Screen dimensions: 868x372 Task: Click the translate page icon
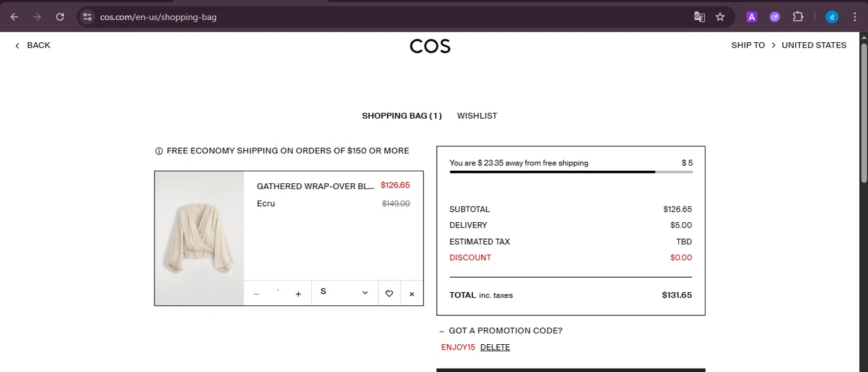[x=700, y=17]
